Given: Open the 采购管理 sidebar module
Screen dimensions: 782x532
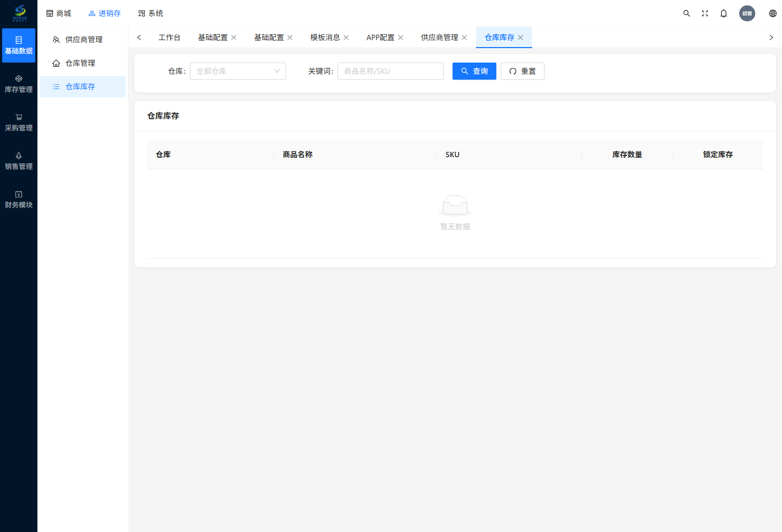Looking at the screenshot, I should tap(19, 122).
